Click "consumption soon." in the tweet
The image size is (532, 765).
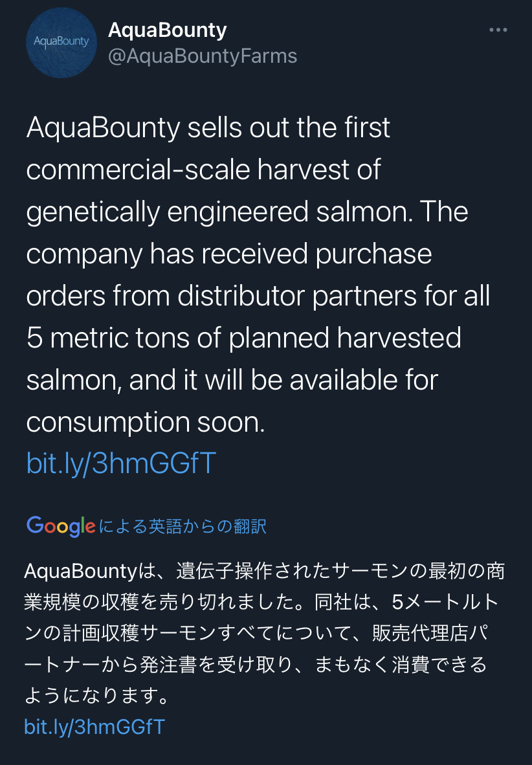click(x=146, y=422)
